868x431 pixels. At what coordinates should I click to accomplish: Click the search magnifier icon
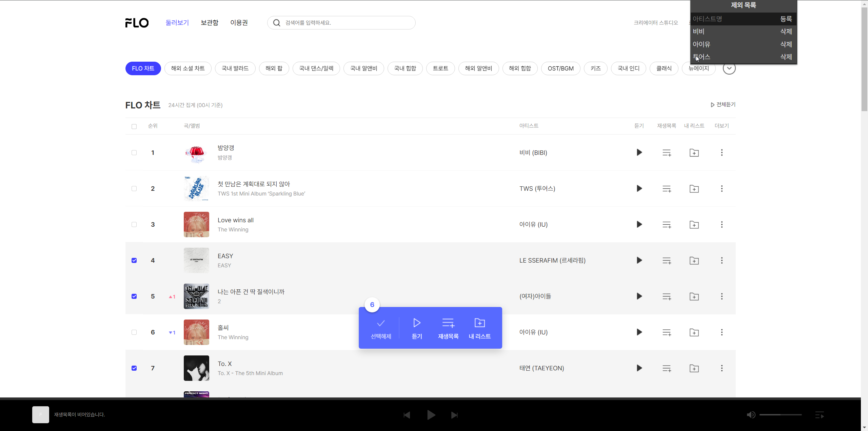click(x=277, y=23)
